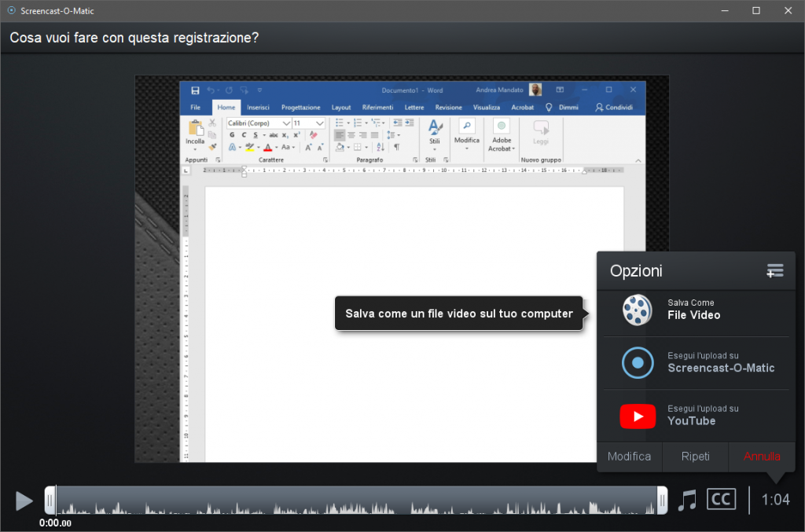Choose Salva Come File Video
Image resolution: width=805 pixels, height=532 pixels.
pyautogui.click(x=696, y=310)
